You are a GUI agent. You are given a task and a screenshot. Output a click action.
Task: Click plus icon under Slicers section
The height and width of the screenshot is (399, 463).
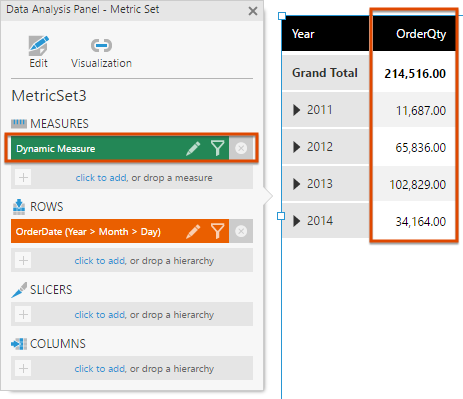[x=23, y=314]
